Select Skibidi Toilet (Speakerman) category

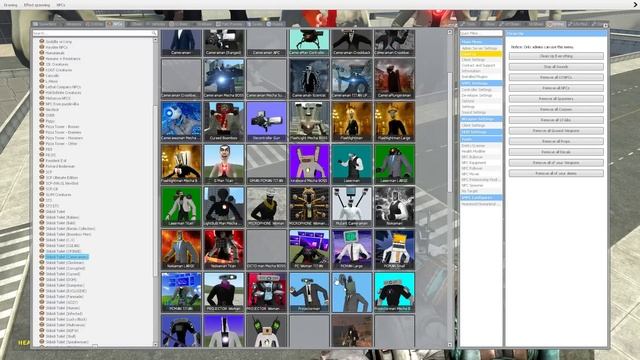coord(67,342)
